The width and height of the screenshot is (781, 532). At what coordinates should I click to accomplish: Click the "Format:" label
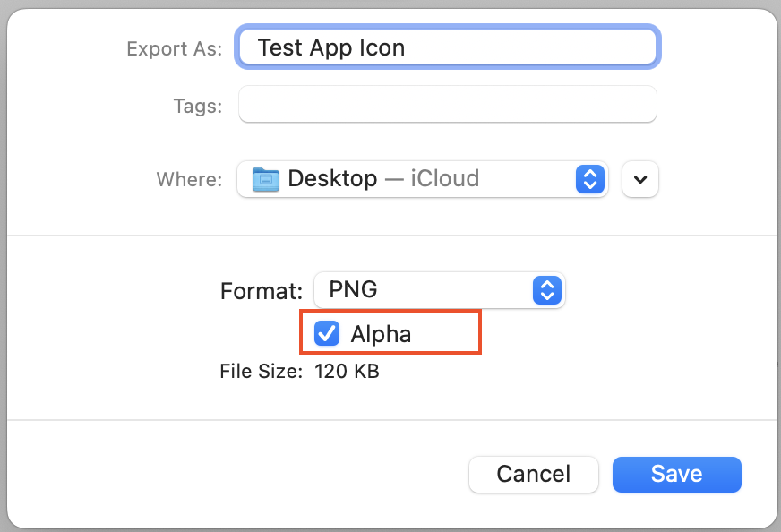click(262, 291)
